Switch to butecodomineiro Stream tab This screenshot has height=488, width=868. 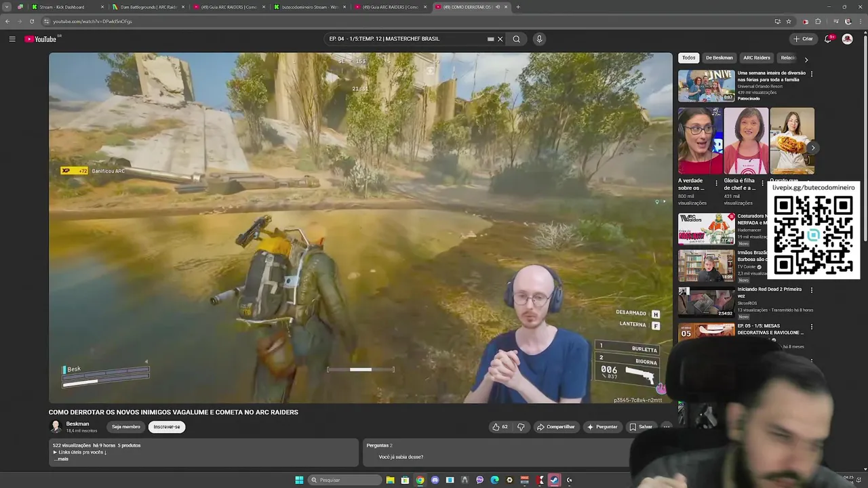pos(310,7)
